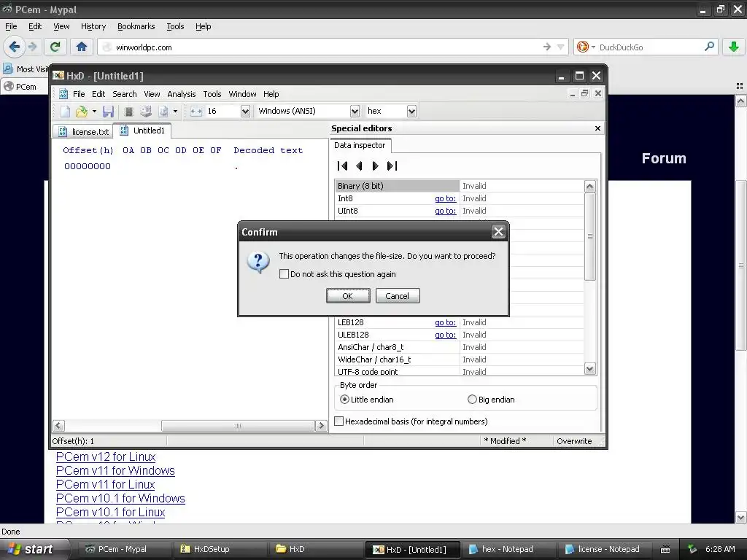The height and width of the screenshot is (560, 747).
Task: Click HxD document icon beside File menu
Action: click(63, 94)
